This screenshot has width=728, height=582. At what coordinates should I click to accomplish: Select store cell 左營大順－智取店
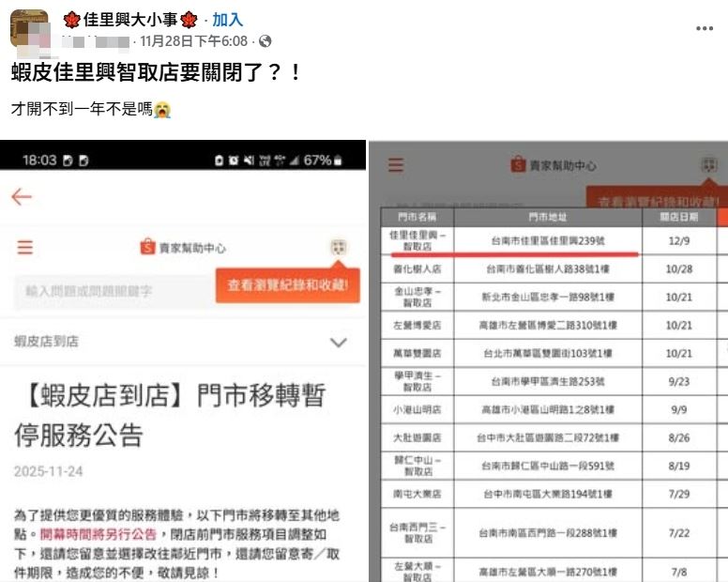click(x=417, y=572)
